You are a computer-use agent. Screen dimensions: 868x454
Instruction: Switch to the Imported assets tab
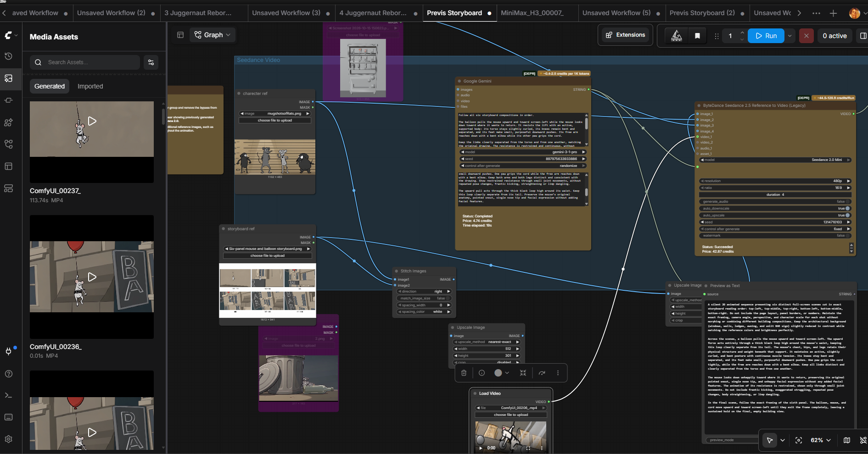click(x=90, y=86)
